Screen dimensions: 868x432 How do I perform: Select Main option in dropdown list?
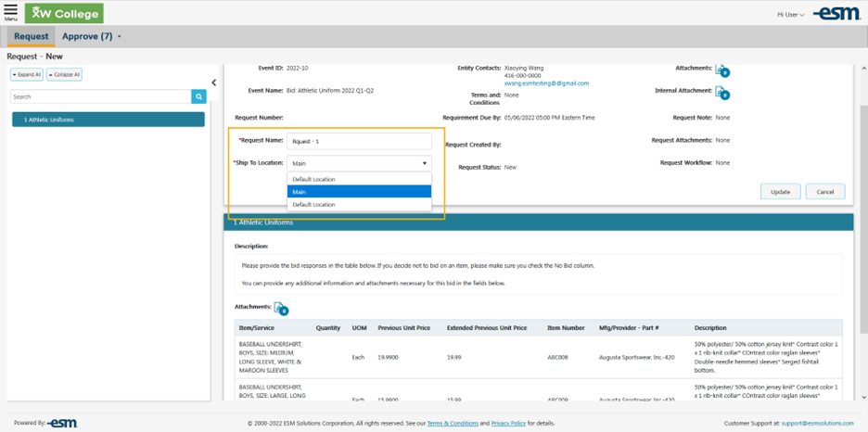(359, 192)
